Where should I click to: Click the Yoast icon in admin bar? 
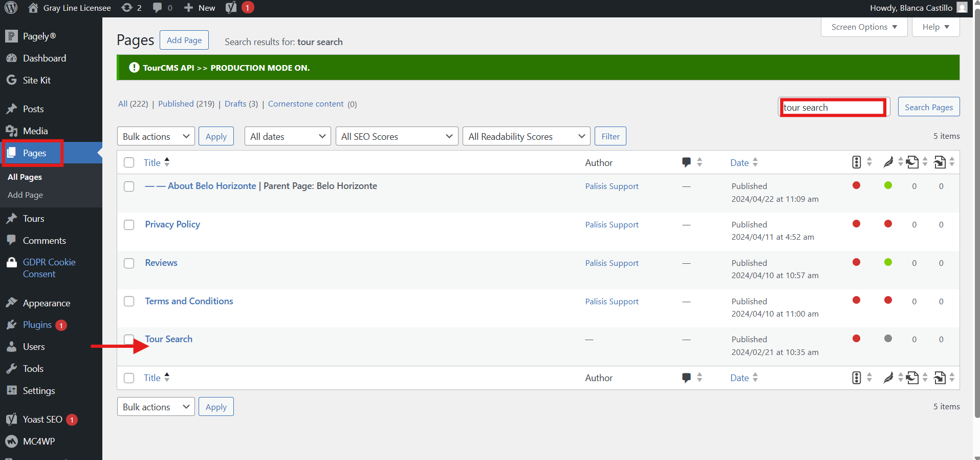point(231,8)
